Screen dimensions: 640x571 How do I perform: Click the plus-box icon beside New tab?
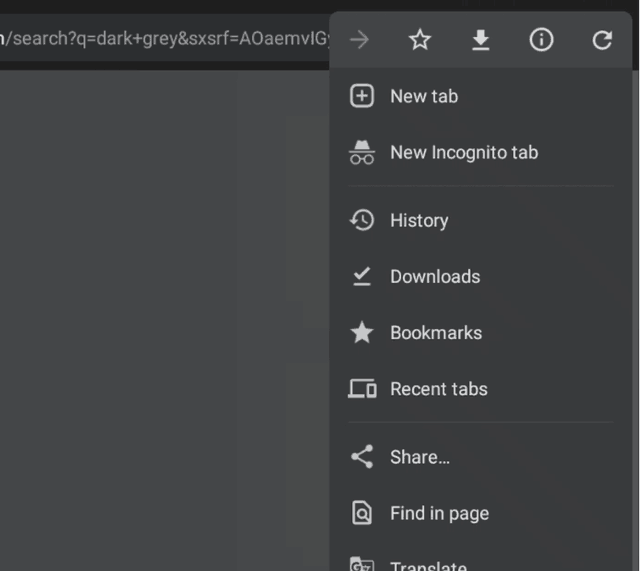(x=361, y=96)
